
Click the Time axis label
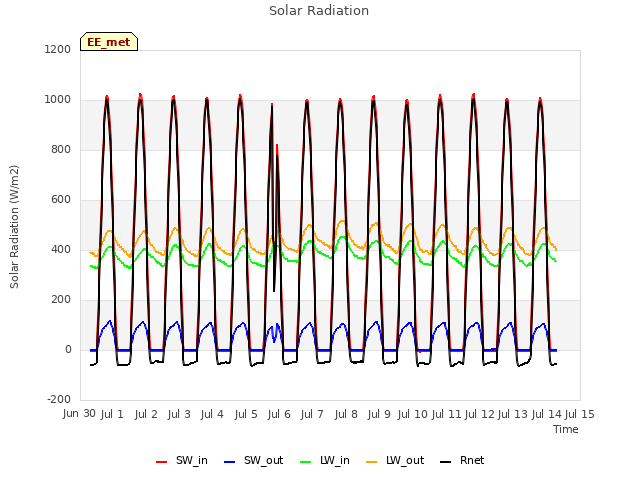[566, 429]
